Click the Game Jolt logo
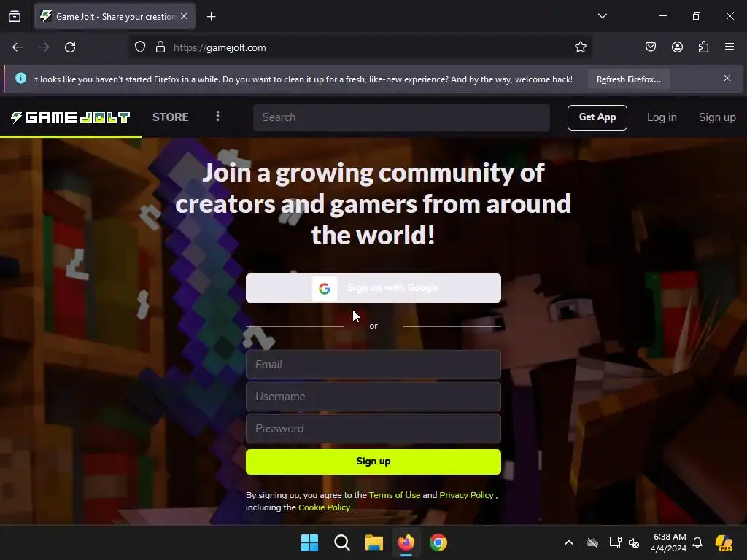 tap(71, 117)
